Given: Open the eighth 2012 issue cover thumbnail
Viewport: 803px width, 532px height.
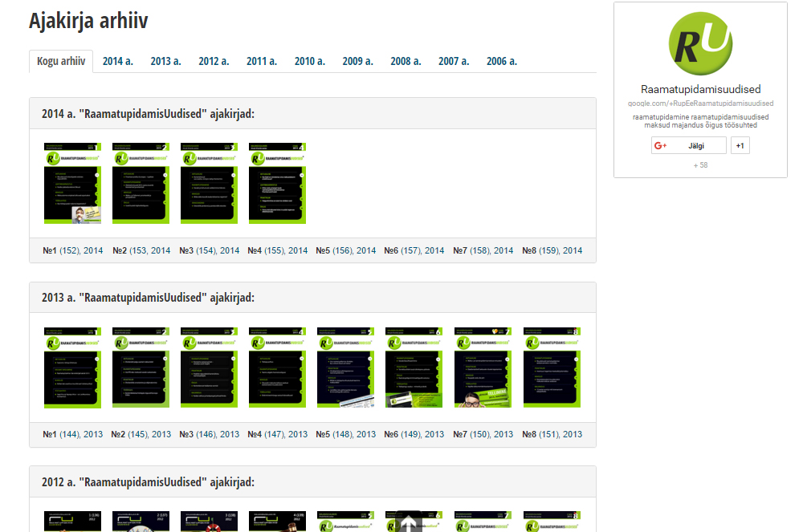Looking at the screenshot, I should coord(552,522).
